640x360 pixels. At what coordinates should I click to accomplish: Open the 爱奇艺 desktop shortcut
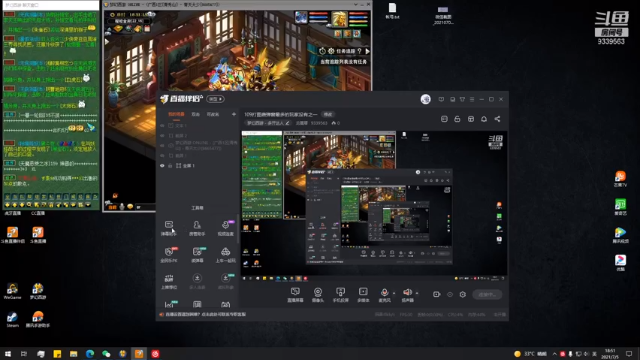click(x=620, y=207)
